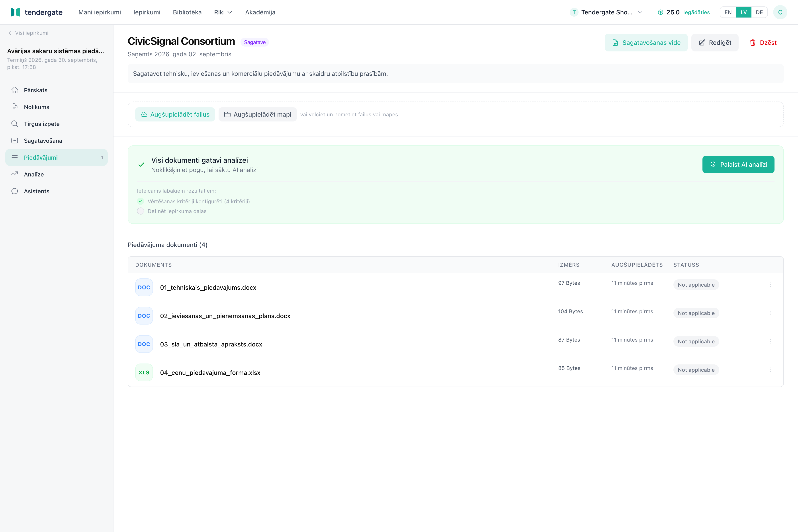This screenshot has width=798, height=532.
Task: Open the options menu for 03_sla_un_atbalsta_apraksts.docx
Action: tap(770, 341)
